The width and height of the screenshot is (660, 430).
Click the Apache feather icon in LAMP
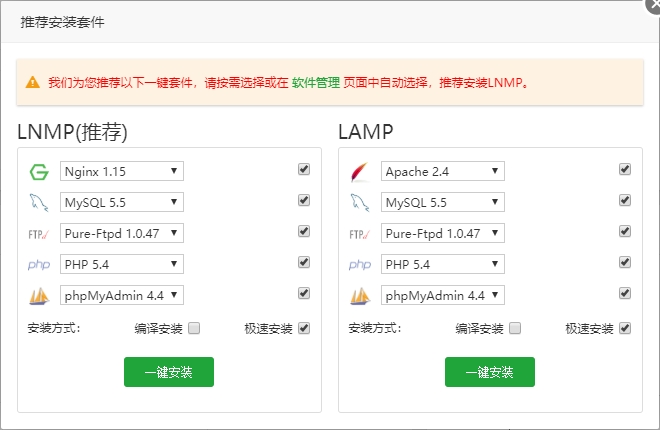360,172
